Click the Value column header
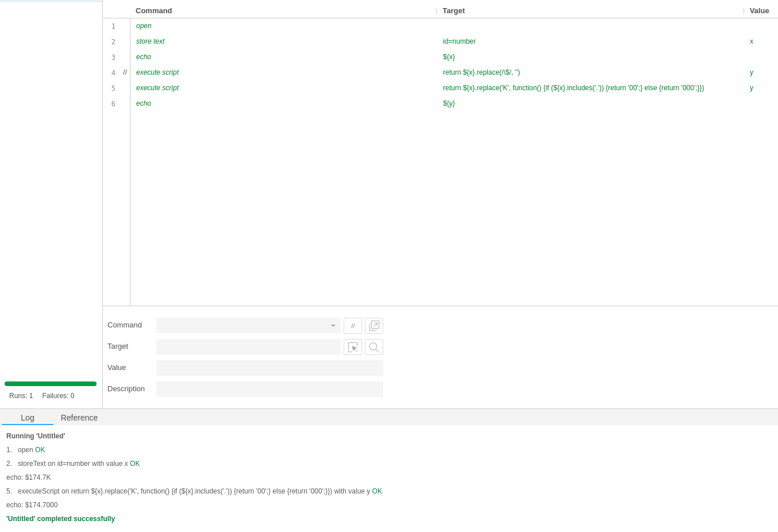 [x=759, y=10]
